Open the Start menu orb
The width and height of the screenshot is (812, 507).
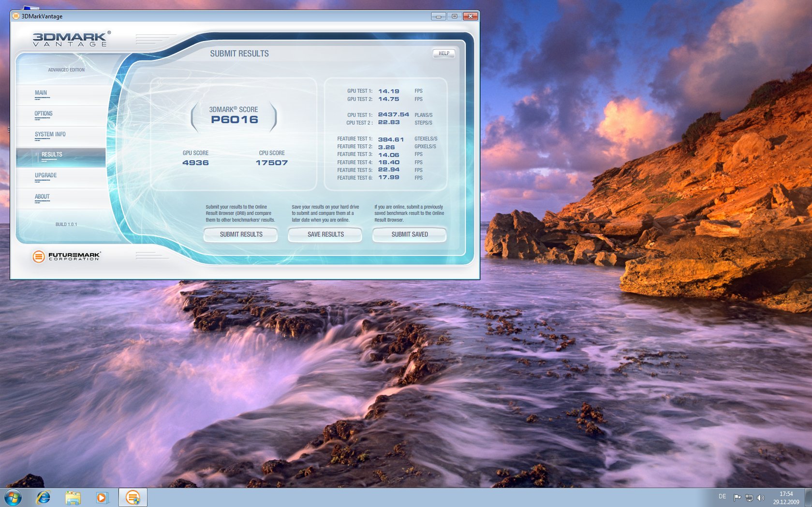[13, 497]
